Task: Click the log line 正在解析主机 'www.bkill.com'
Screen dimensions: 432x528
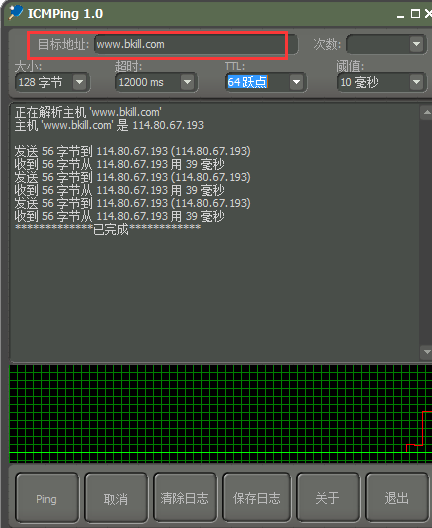Action: click(x=88, y=112)
